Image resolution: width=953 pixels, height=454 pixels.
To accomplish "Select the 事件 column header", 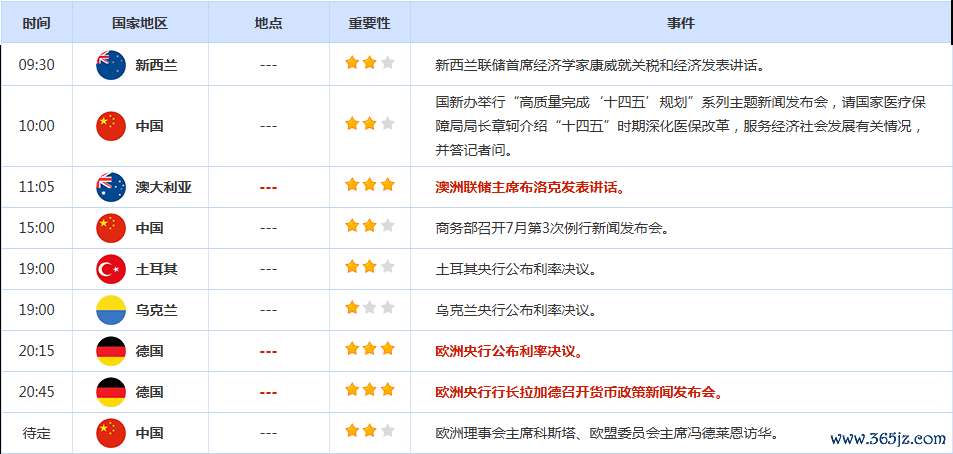I will [x=680, y=23].
